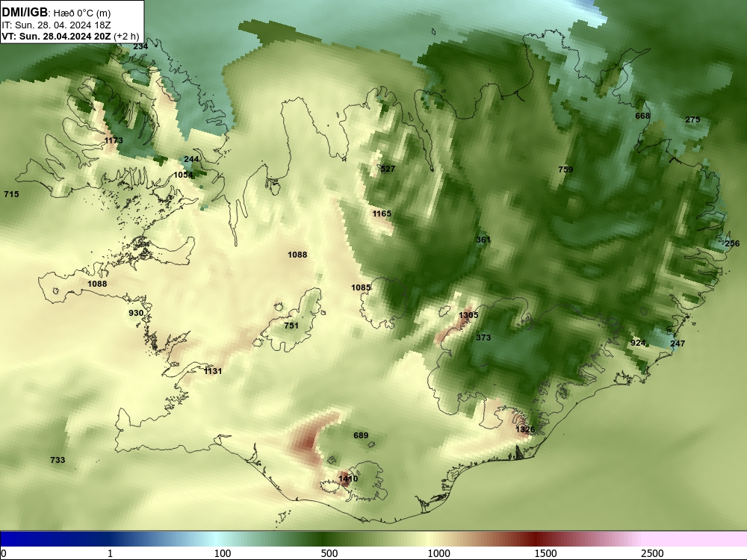The image size is (747, 560).
Task: Click the 'Hæð 0°C (m)' header label
Action: click(82, 13)
